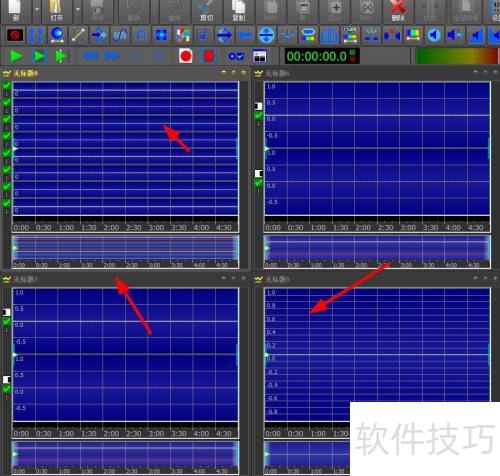Click the green Play button
Screen dimensions: 500x476
point(16,56)
